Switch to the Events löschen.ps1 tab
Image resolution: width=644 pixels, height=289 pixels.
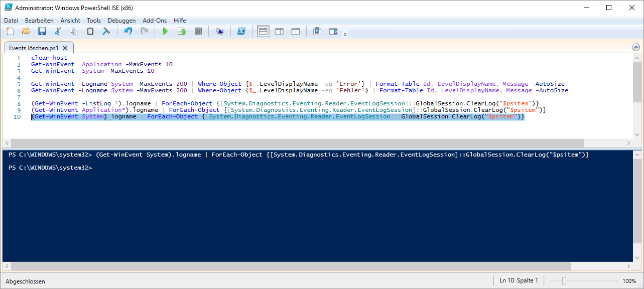click(34, 48)
